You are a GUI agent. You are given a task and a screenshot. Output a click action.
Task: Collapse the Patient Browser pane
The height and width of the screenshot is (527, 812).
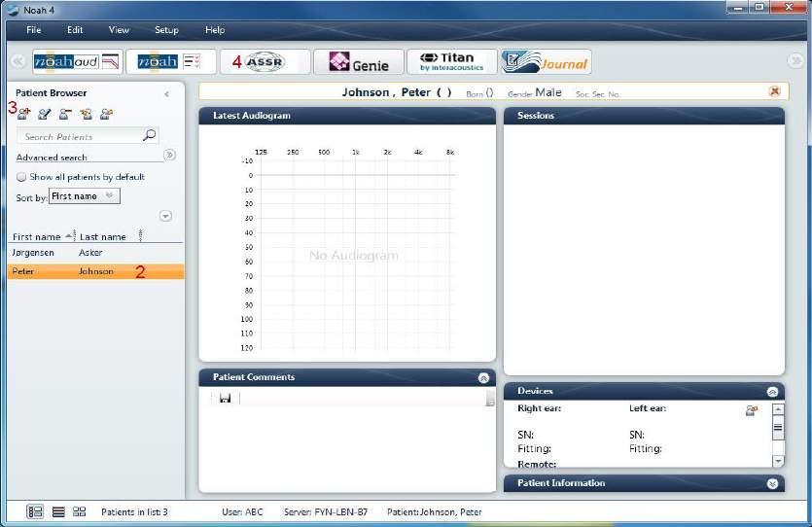[x=166, y=93]
